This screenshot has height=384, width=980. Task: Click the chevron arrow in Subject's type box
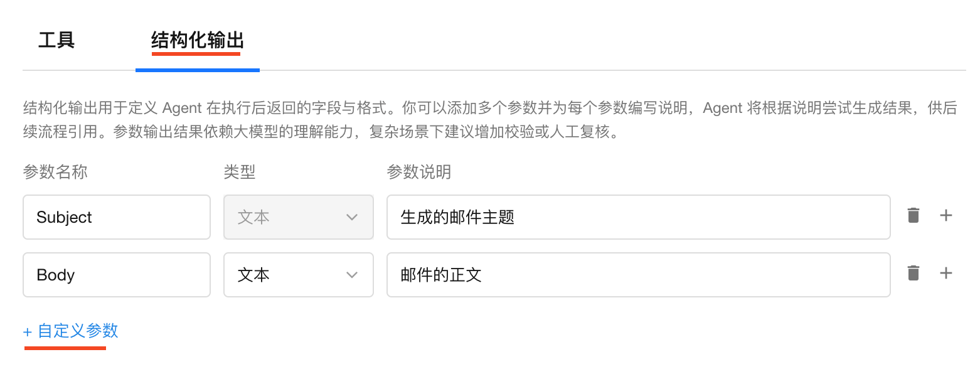click(352, 217)
